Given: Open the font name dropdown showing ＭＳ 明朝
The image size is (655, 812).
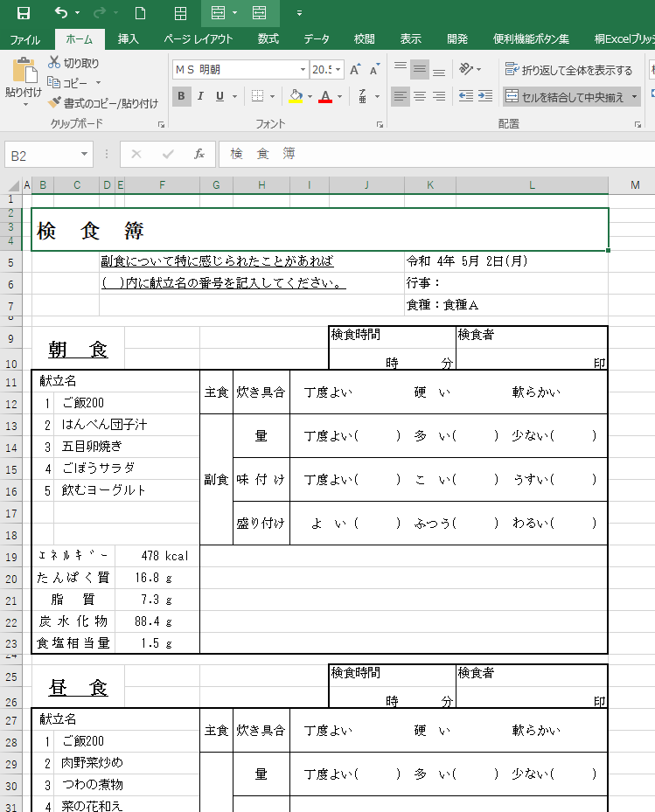Looking at the screenshot, I should click(303, 69).
